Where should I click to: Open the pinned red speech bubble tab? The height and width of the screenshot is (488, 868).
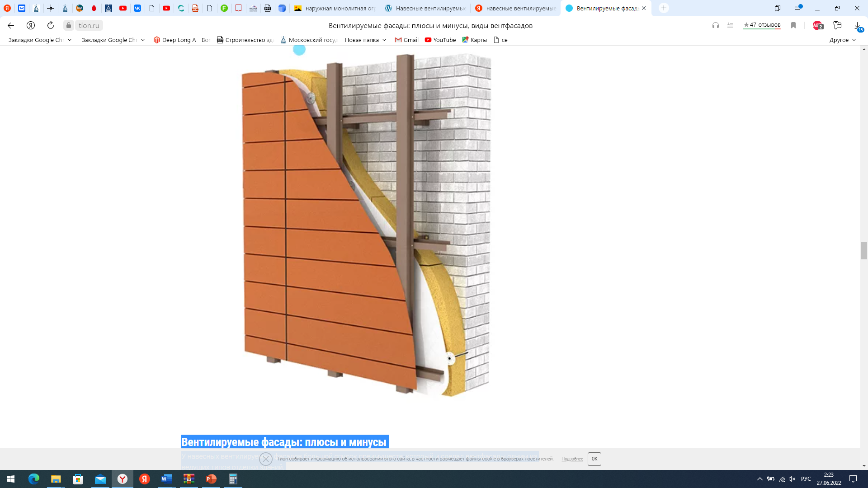[239, 8]
